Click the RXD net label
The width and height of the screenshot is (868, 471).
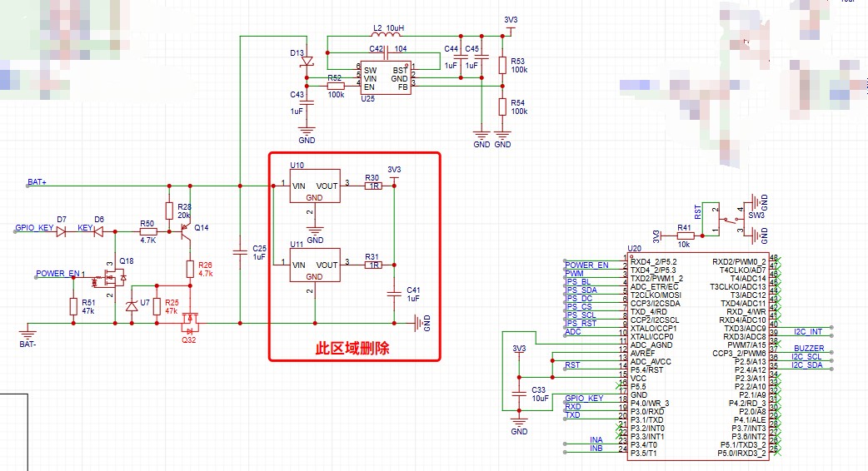point(573,406)
